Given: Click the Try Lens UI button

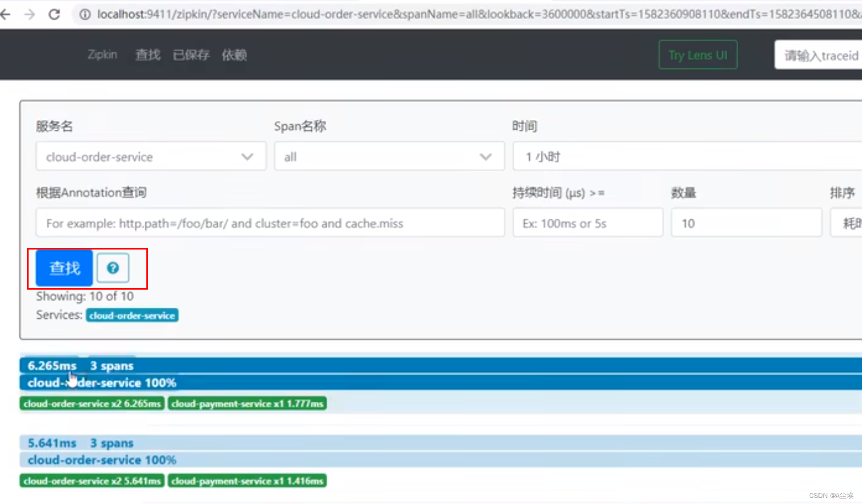Looking at the screenshot, I should tap(698, 55).
